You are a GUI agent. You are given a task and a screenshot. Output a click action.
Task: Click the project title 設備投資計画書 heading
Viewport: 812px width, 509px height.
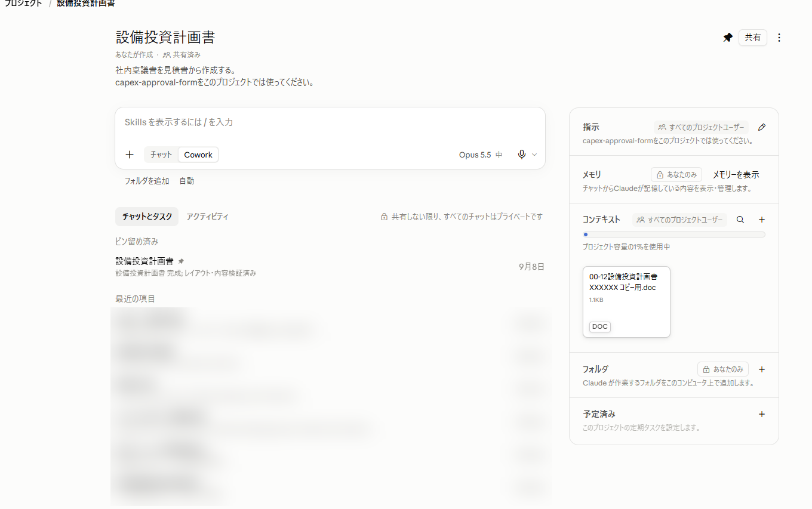pos(165,37)
